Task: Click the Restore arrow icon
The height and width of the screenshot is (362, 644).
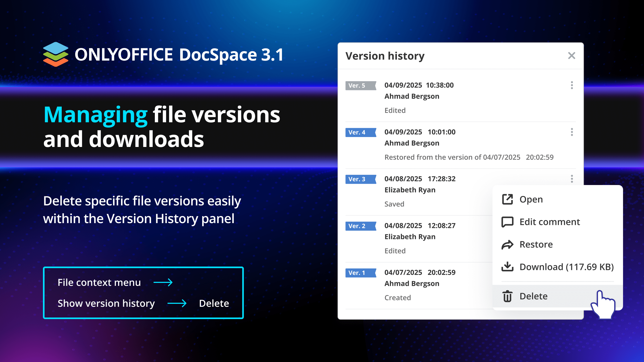Action: [x=507, y=245]
